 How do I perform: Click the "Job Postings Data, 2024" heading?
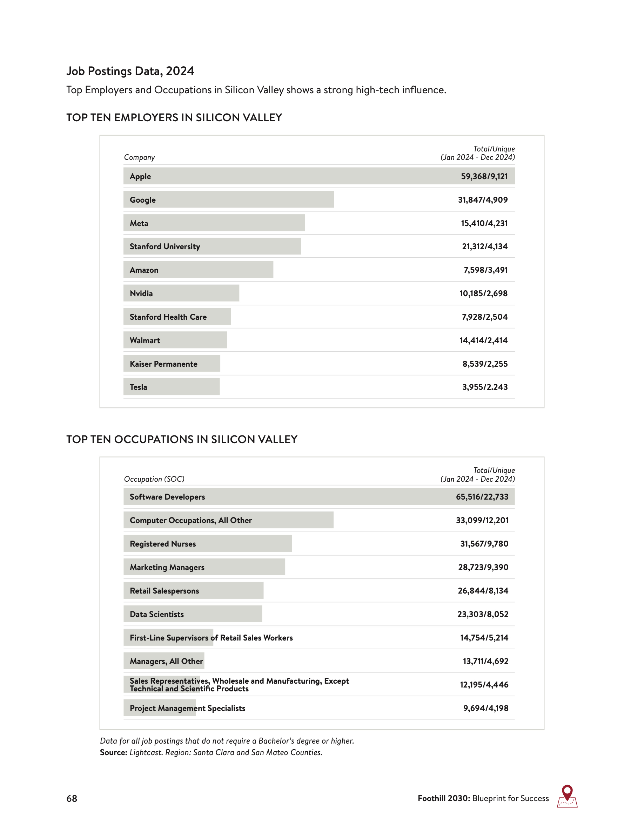[x=130, y=71]
